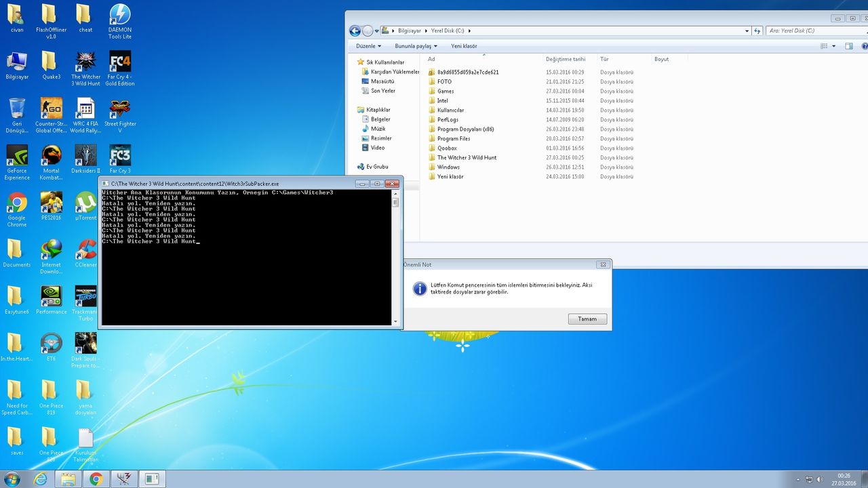Select Müzik library in the sidebar

[x=378, y=128]
